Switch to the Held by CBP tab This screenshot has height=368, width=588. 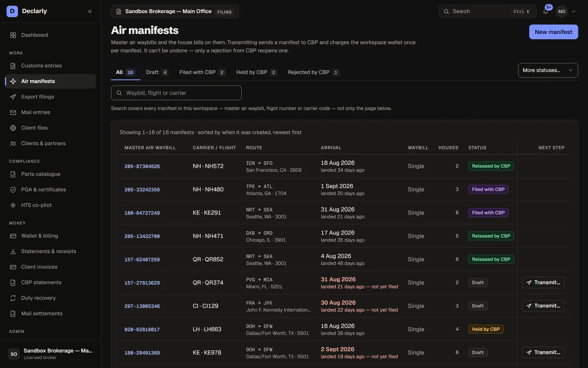256,72
